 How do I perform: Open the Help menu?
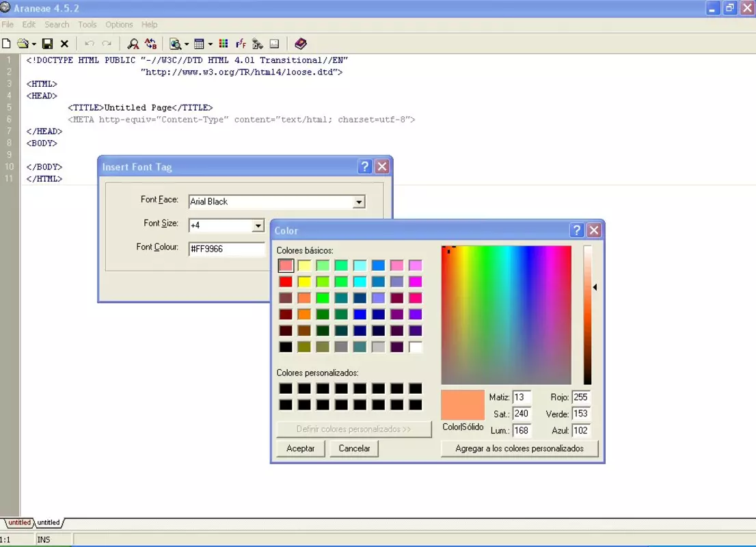pos(150,25)
